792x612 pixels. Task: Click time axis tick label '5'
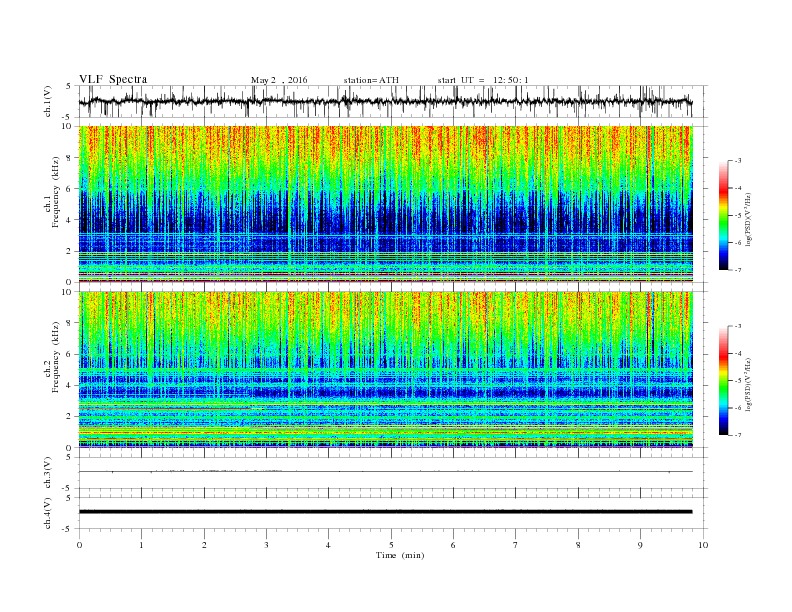click(x=391, y=545)
